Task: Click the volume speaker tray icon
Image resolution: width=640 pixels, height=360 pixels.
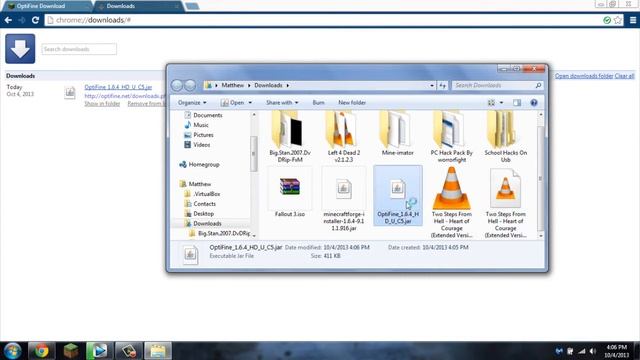Action: [593, 351]
